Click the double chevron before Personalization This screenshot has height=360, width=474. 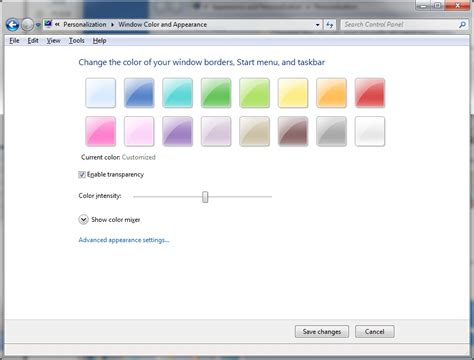click(57, 24)
